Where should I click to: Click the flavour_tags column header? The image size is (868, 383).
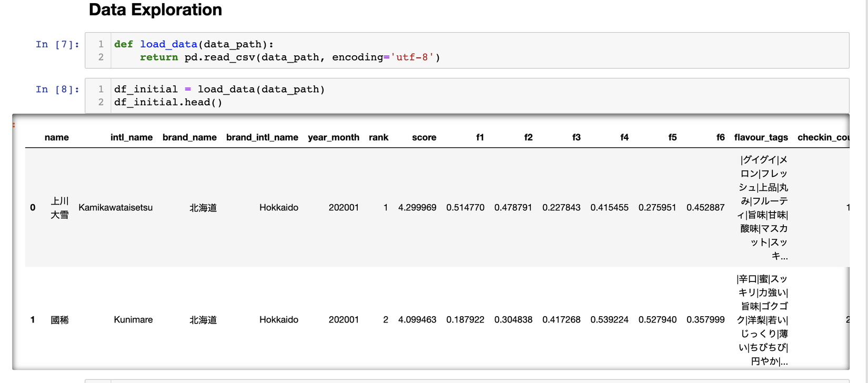[x=761, y=137]
